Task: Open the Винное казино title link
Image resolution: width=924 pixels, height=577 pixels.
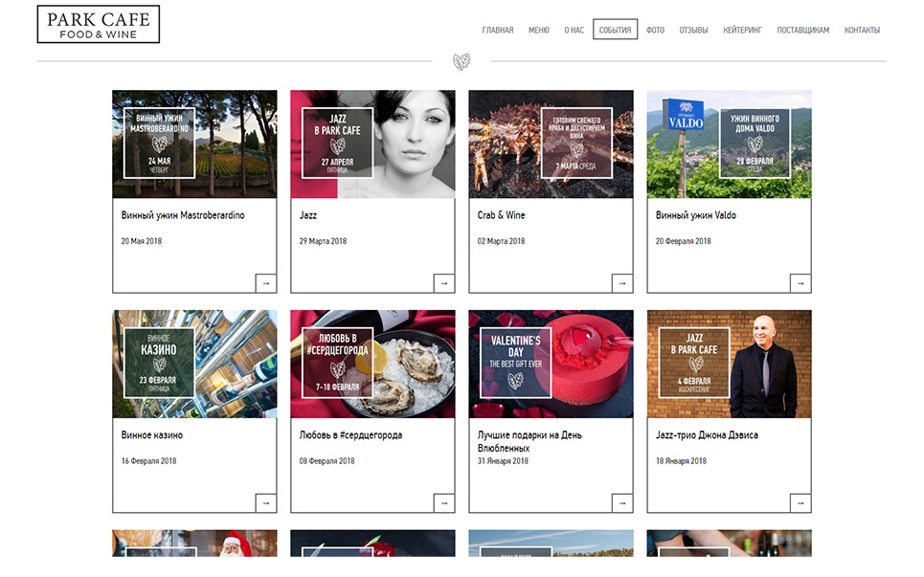Action: click(152, 435)
